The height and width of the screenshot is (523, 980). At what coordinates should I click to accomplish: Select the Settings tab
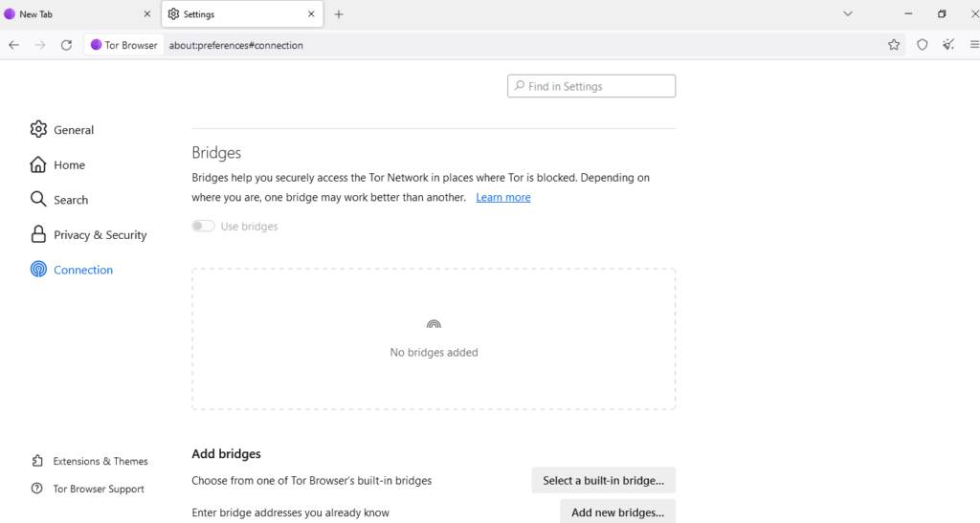242,13
